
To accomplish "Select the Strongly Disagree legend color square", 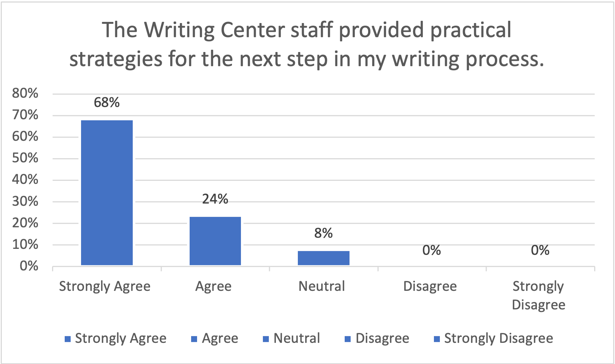I will (437, 339).
